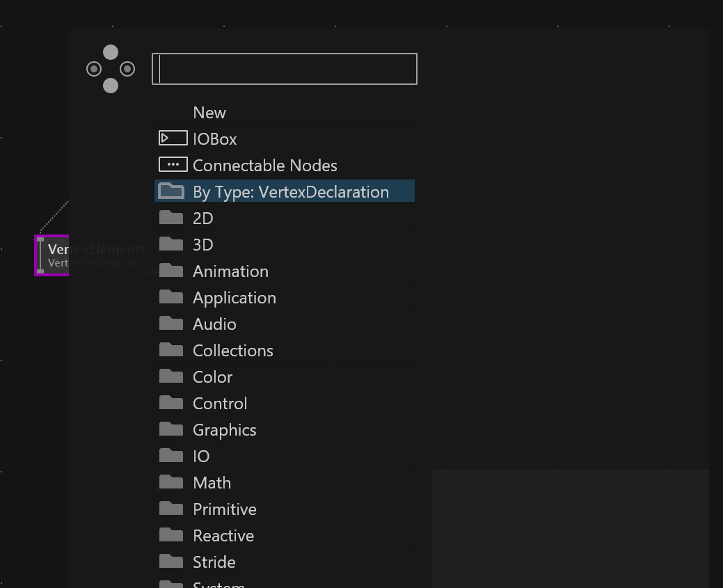Expand the 2D category
Screen dimensions: 723x588
coord(202,218)
